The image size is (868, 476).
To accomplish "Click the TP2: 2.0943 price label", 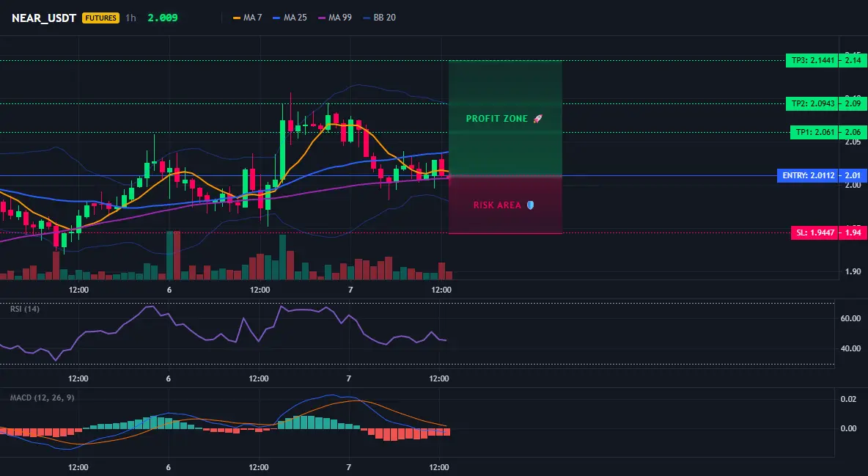I will 812,103.
